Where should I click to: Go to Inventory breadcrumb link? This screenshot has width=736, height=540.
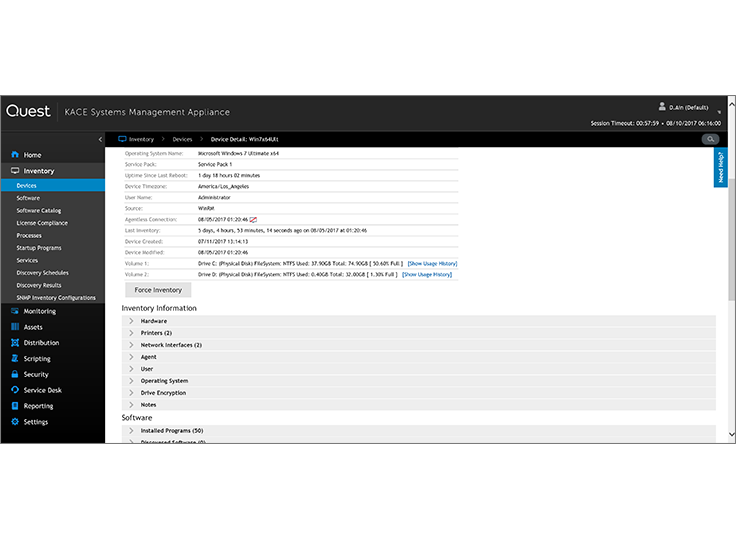tap(141, 139)
